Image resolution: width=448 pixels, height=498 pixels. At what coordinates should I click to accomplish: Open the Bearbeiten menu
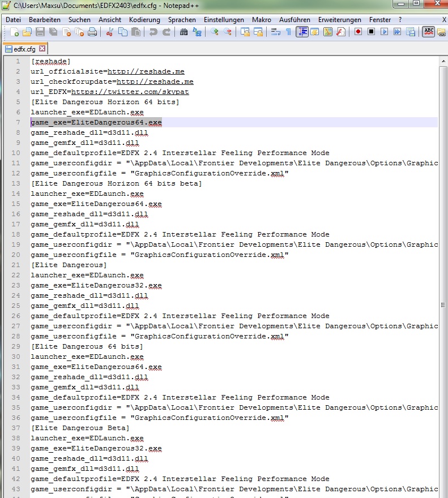pos(45,20)
